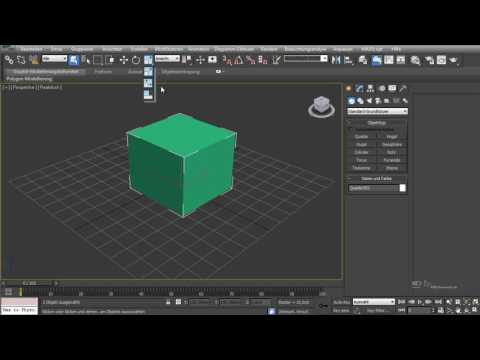
Task: Open the Standard-Grundkörper category dropdown
Action: pyautogui.click(x=377, y=111)
